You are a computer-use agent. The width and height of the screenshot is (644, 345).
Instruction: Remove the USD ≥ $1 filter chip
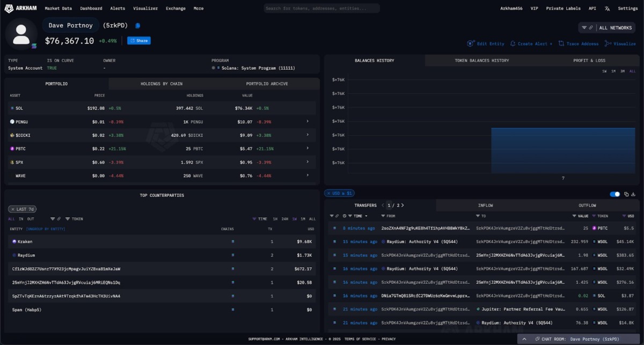329,193
